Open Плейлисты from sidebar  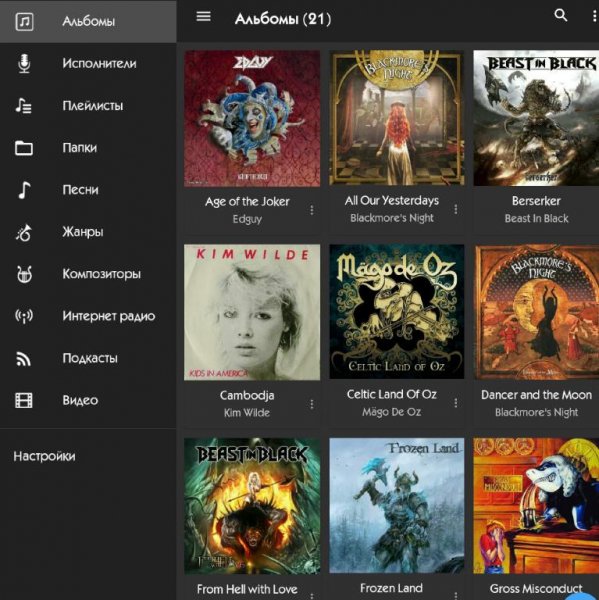[x=88, y=106]
